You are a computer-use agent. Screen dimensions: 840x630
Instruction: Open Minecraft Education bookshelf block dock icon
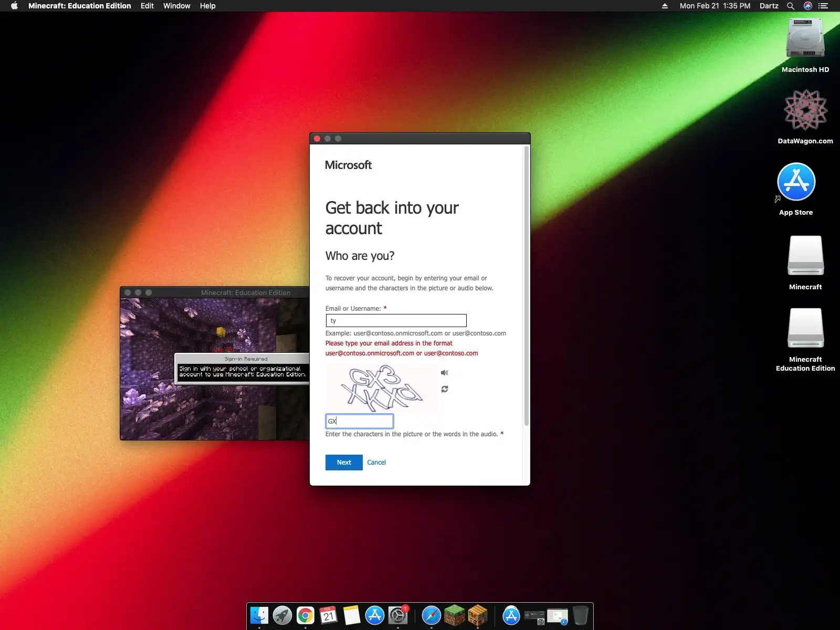click(x=478, y=615)
